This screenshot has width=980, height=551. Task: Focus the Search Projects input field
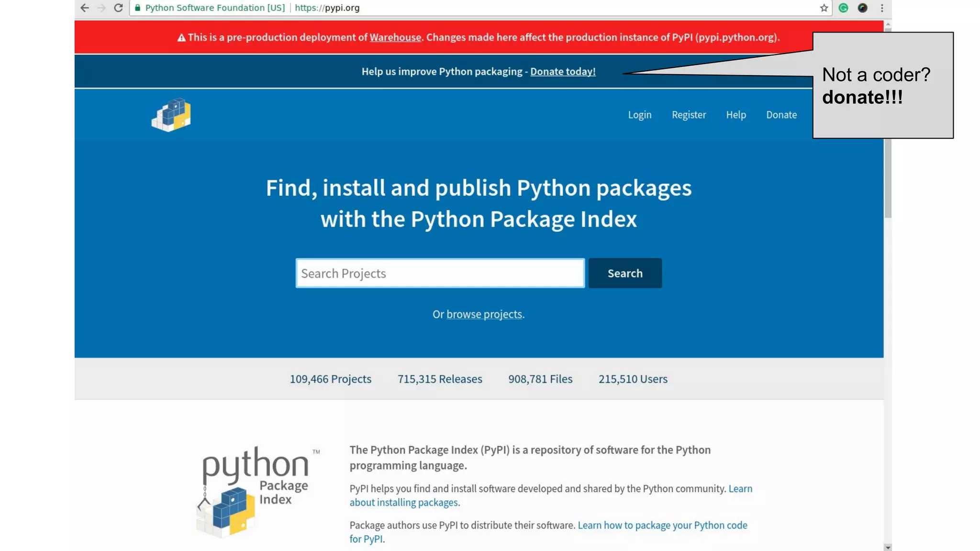click(x=440, y=273)
